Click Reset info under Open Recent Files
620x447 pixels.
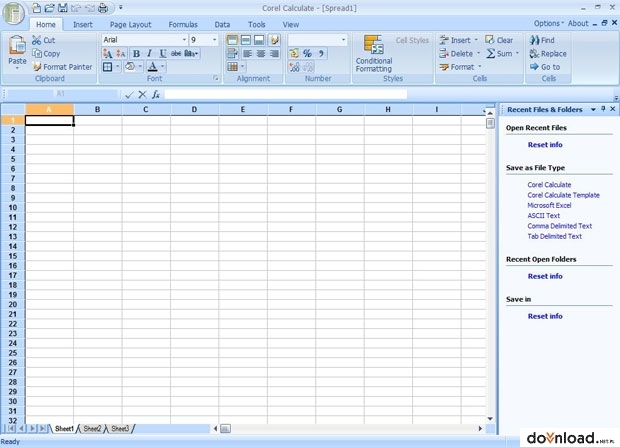point(545,145)
